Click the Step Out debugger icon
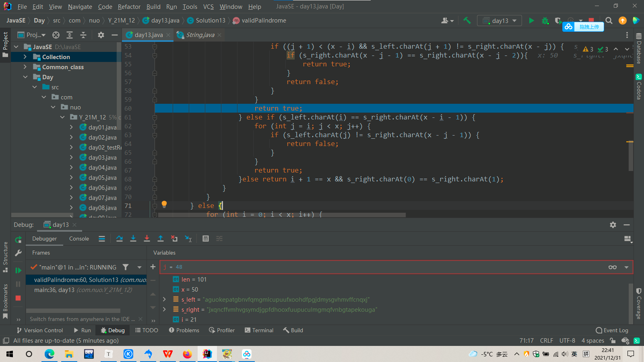The width and height of the screenshot is (644, 362). point(161,239)
